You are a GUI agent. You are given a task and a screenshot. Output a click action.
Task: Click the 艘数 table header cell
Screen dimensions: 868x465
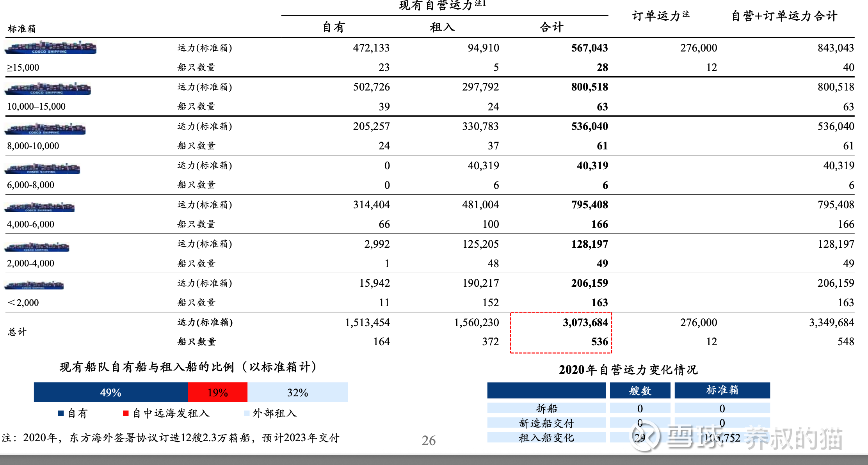pyautogui.click(x=640, y=390)
